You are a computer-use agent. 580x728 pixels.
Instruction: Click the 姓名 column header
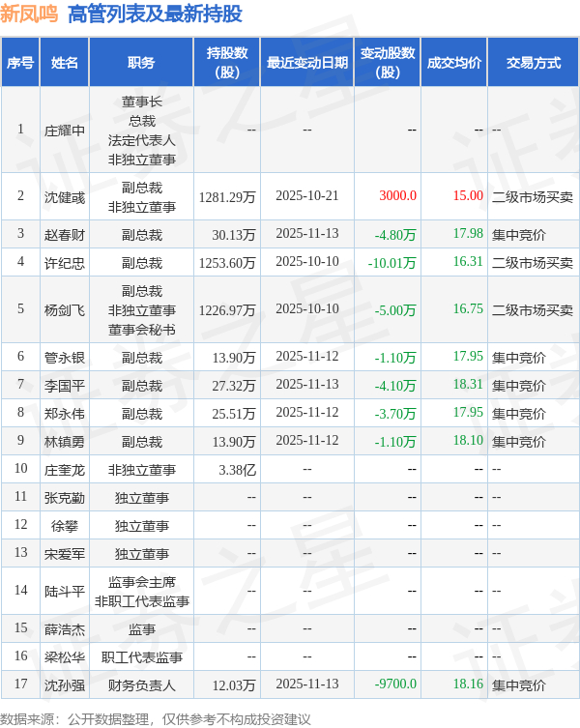tap(65, 62)
